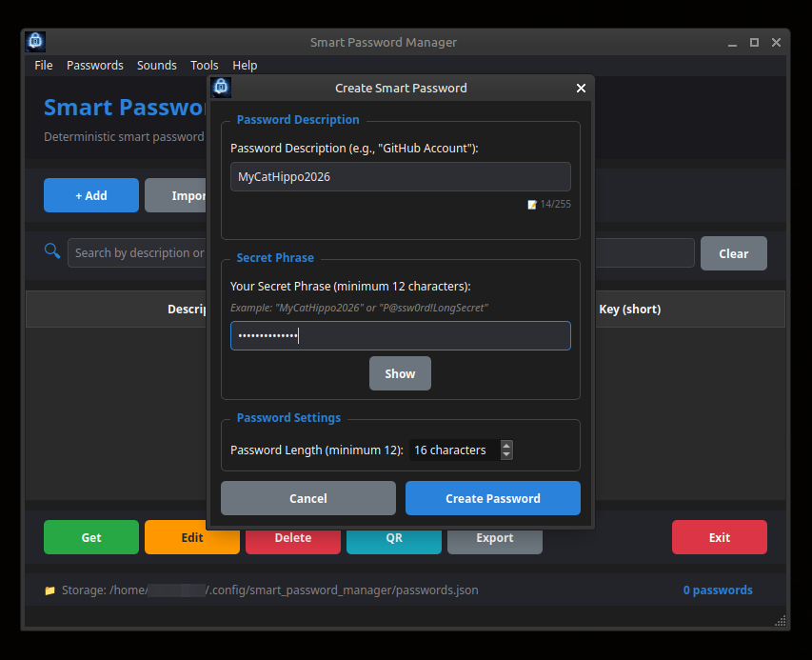Click the 0 passwords counter
This screenshot has width=812, height=660.
pos(717,590)
